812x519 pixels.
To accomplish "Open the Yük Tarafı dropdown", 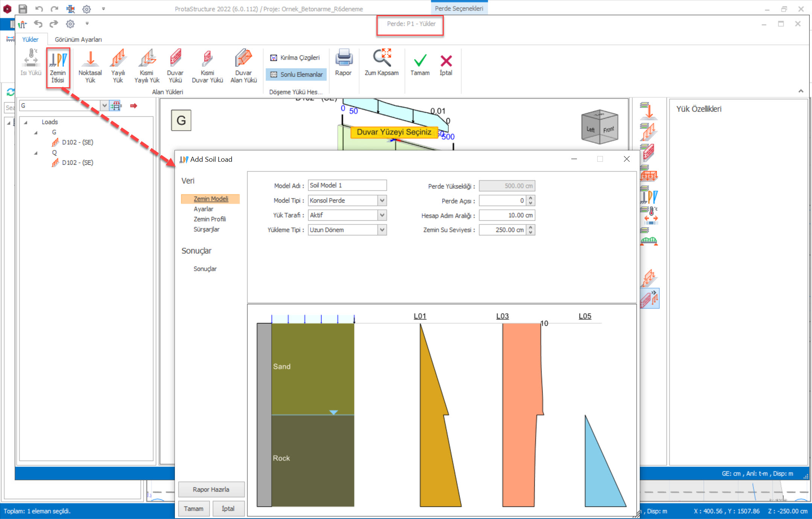I will 382,215.
